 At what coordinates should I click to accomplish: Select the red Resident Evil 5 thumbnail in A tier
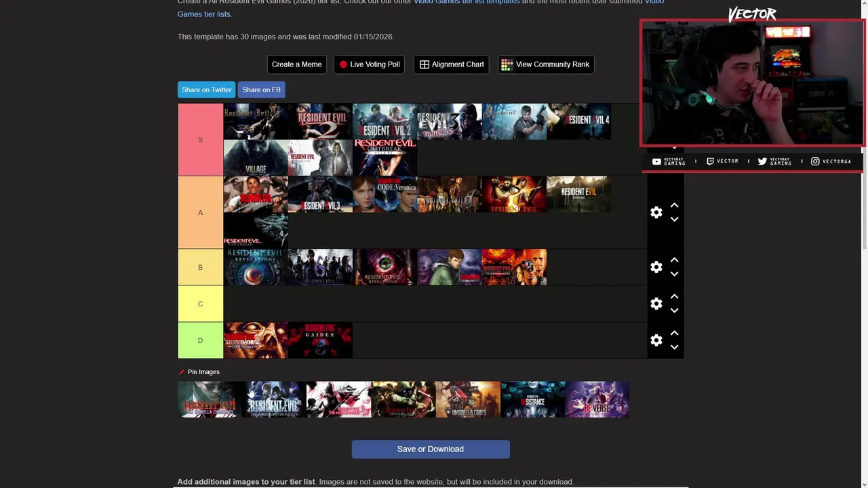(514, 195)
